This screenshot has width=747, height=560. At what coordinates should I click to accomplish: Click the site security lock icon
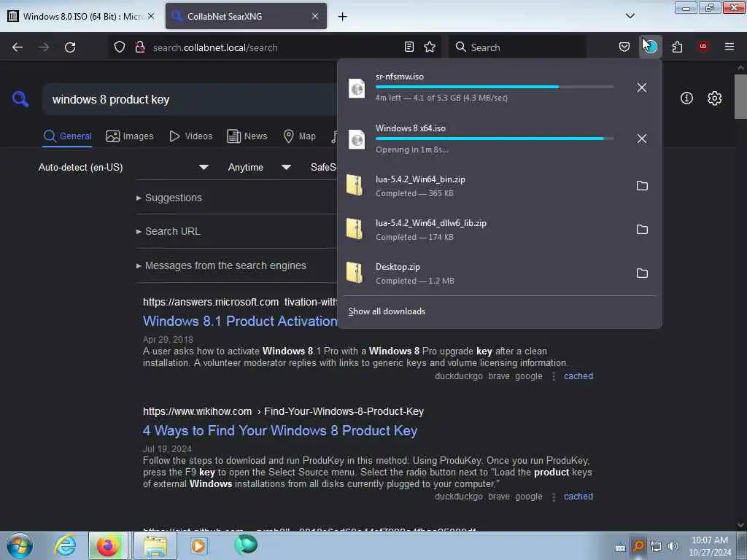click(x=140, y=47)
